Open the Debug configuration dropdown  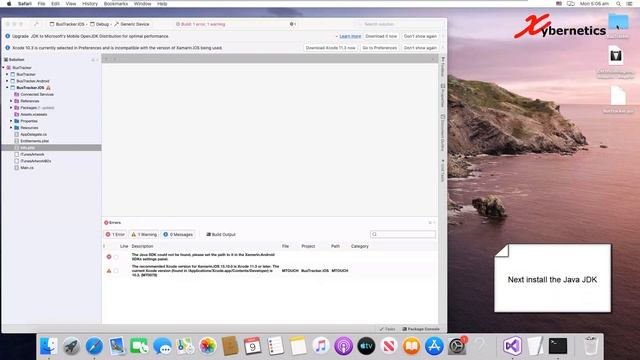coord(100,24)
